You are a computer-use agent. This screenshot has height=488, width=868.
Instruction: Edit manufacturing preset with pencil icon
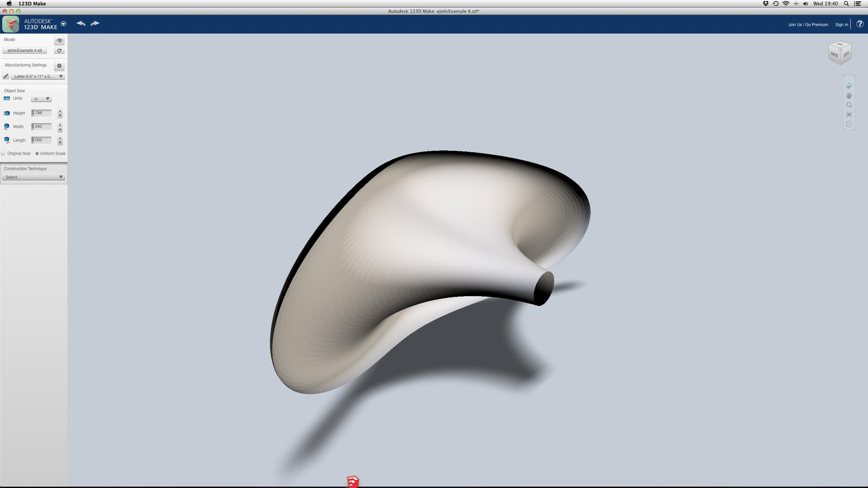6,76
